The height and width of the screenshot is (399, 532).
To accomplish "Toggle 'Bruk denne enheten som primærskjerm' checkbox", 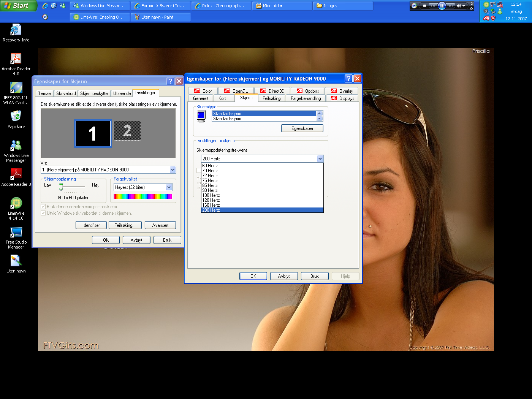I will click(43, 207).
